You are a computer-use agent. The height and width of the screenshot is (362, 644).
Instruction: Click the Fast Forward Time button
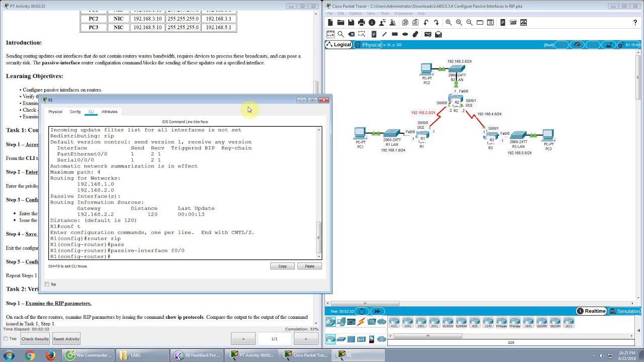coord(377,311)
